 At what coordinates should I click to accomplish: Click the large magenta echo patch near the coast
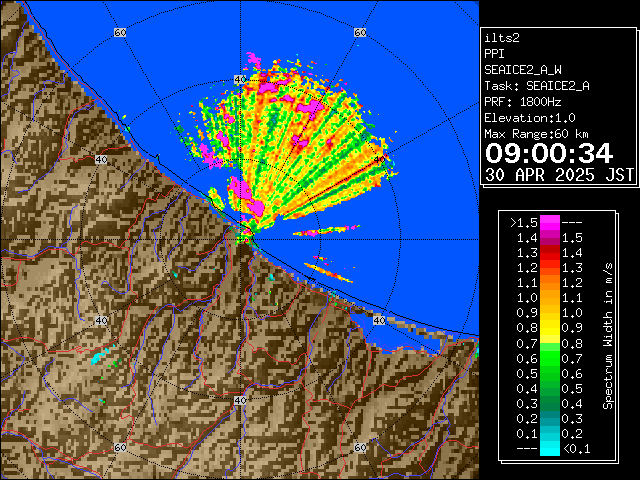pyautogui.click(x=246, y=197)
